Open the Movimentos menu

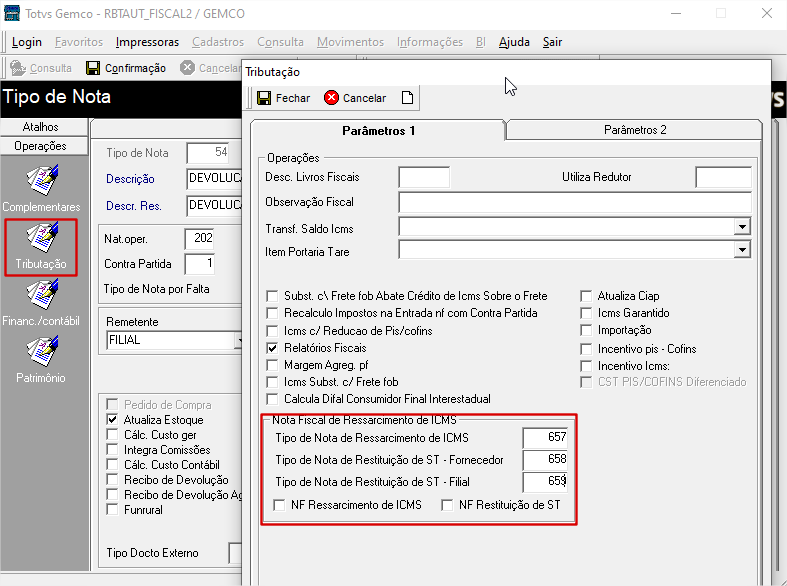(x=350, y=42)
